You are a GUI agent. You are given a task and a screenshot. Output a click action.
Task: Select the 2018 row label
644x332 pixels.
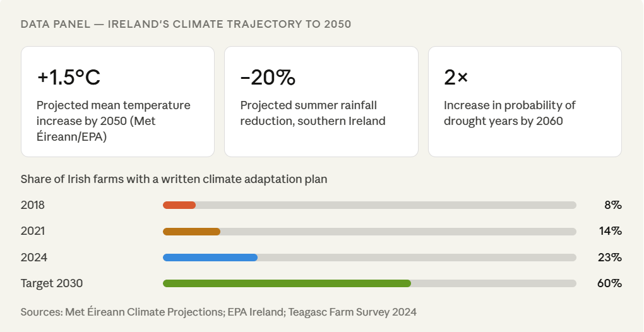coord(33,205)
